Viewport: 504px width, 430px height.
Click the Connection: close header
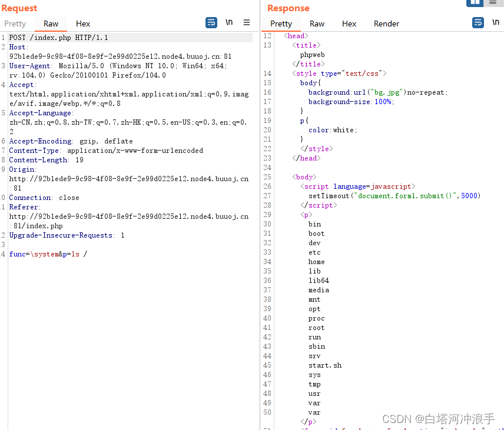[x=44, y=198]
